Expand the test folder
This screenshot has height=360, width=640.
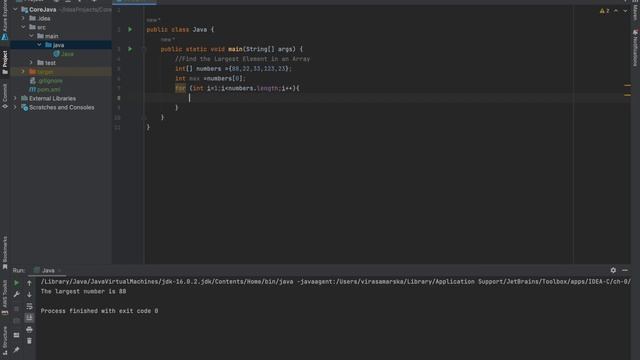point(31,62)
